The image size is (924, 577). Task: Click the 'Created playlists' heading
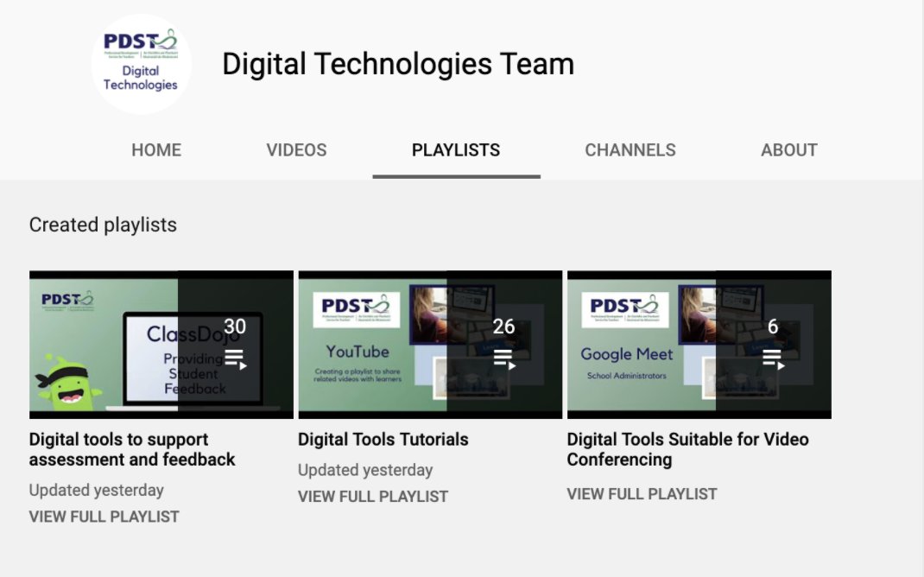point(103,225)
